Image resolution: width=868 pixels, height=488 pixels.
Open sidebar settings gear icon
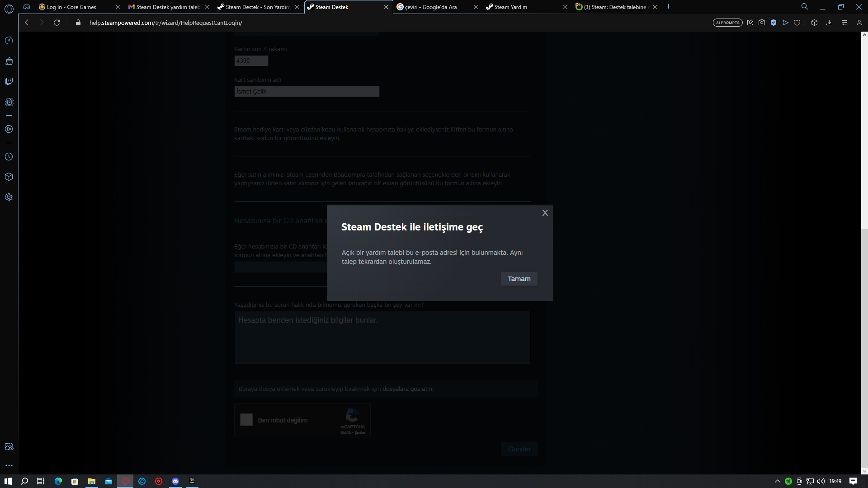coord(9,197)
